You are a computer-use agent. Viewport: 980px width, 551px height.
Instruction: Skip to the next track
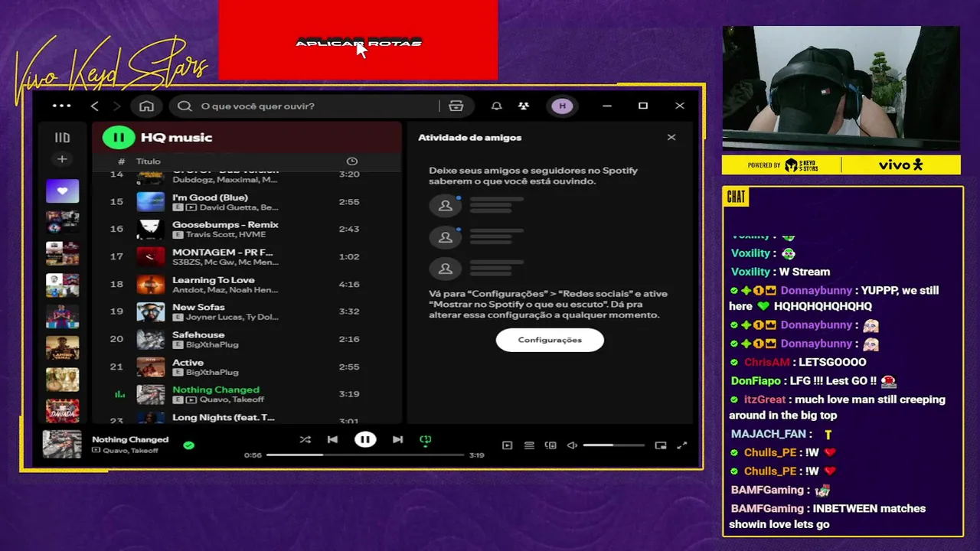click(x=397, y=439)
